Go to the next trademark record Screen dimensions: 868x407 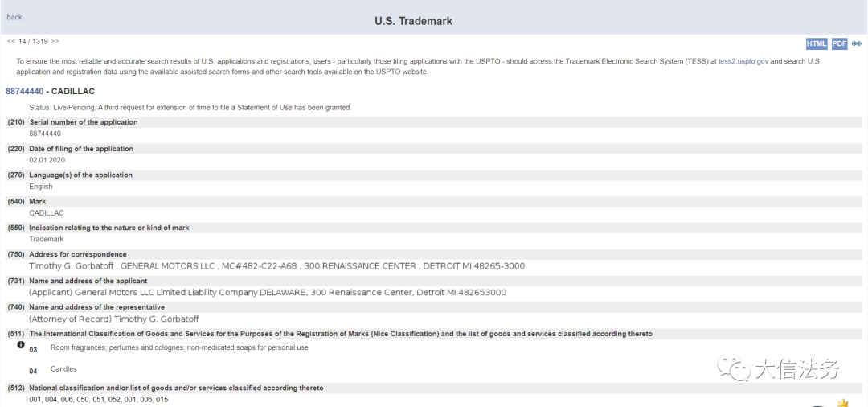pyautogui.click(x=55, y=41)
